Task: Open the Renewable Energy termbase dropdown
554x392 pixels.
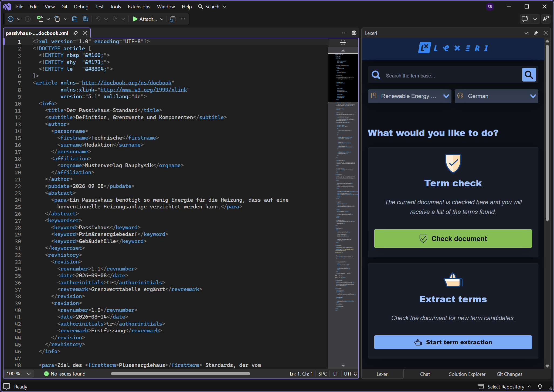Action: coord(410,96)
